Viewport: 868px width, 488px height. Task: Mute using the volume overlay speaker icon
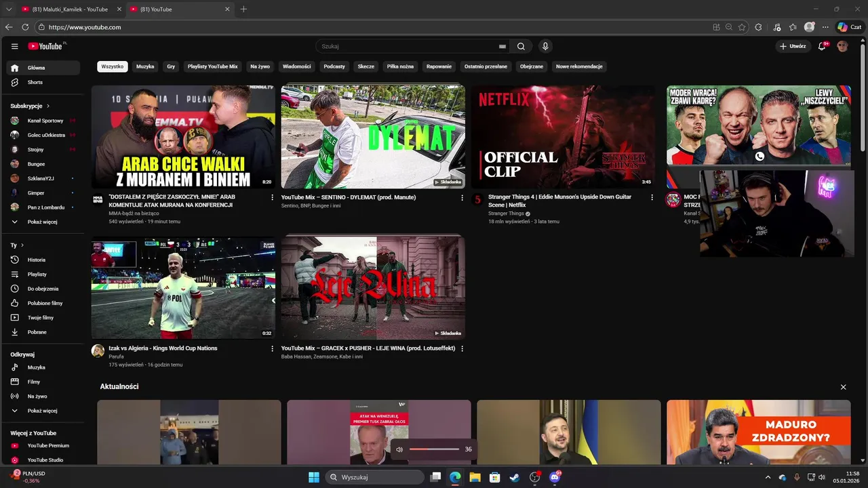click(399, 449)
